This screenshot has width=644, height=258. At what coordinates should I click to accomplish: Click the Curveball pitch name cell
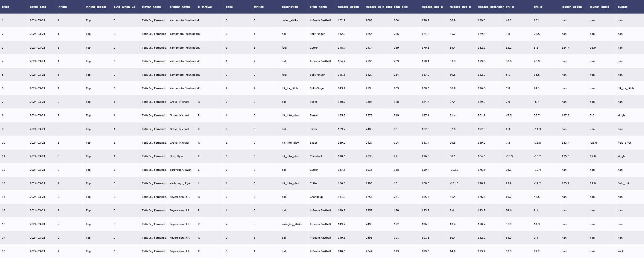316,156
